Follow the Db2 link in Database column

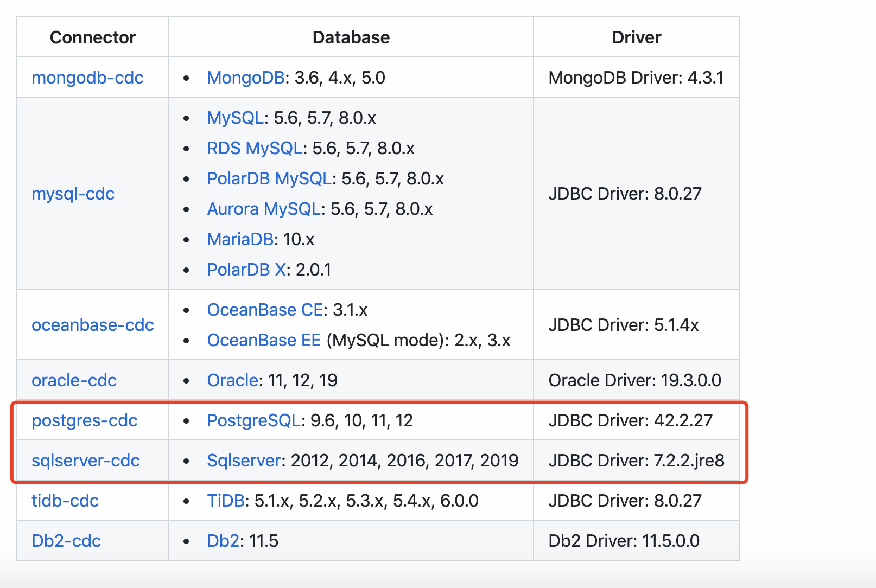223,541
